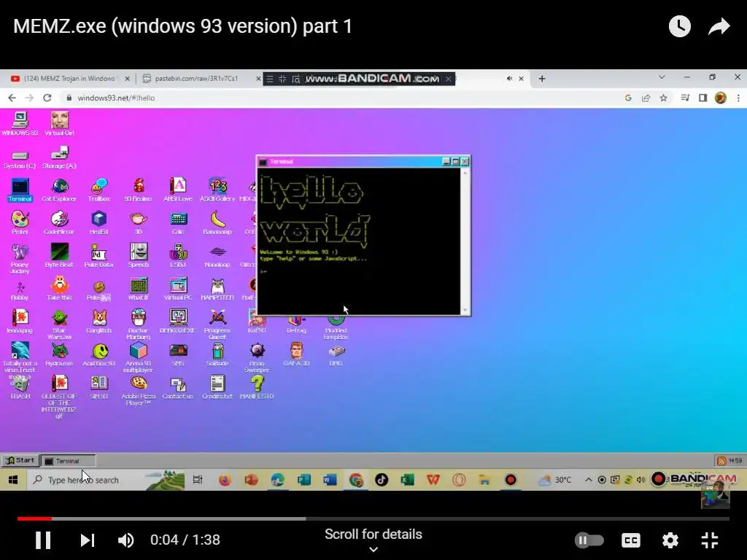Click the terminal window's vertical scrollbar

[x=465, y=241]
